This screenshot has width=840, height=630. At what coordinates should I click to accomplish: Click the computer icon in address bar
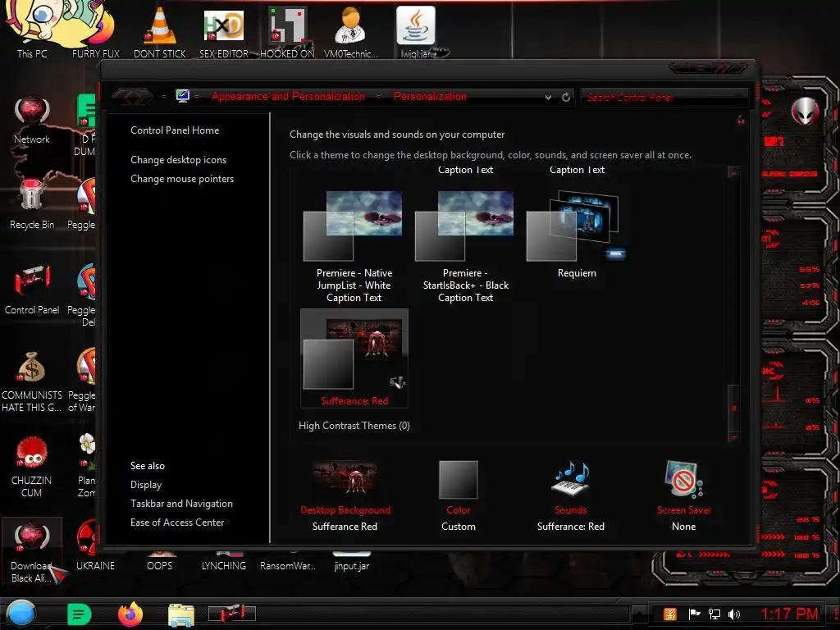(183, 96)
